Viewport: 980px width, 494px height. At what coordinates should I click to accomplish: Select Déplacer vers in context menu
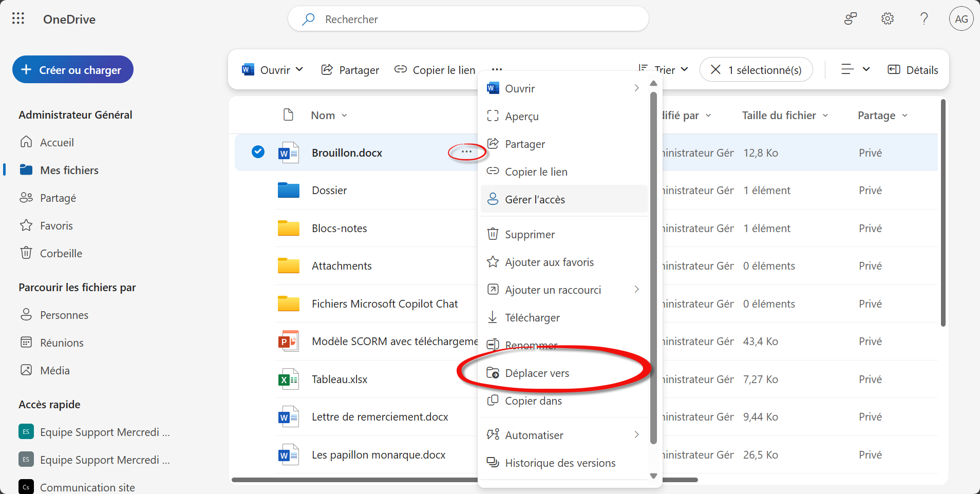(537, 373)
